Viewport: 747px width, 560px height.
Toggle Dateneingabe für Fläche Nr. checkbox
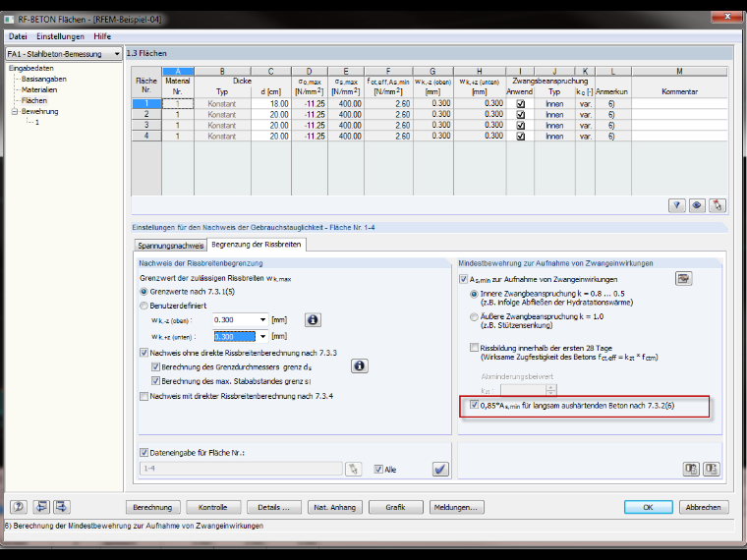(x=144, y=452)
